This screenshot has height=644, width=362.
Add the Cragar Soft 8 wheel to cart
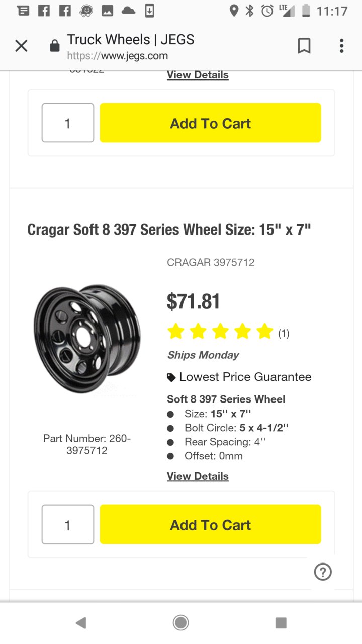click(x=210, y=524)
